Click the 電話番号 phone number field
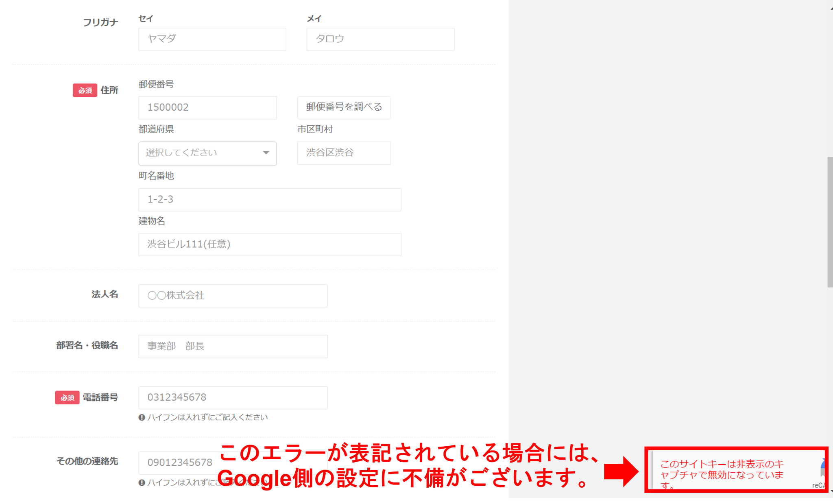833x504 pixels. click(x=233, y=397)
